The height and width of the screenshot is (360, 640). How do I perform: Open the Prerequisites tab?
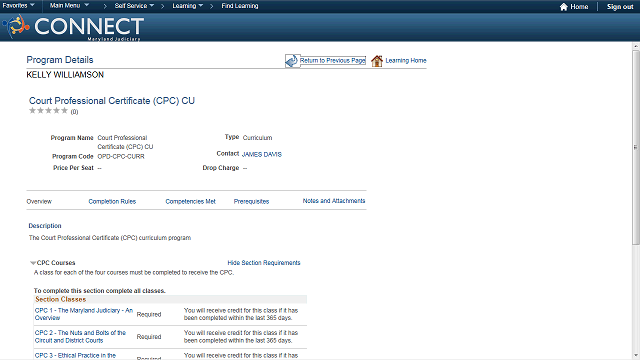[251, 201]
